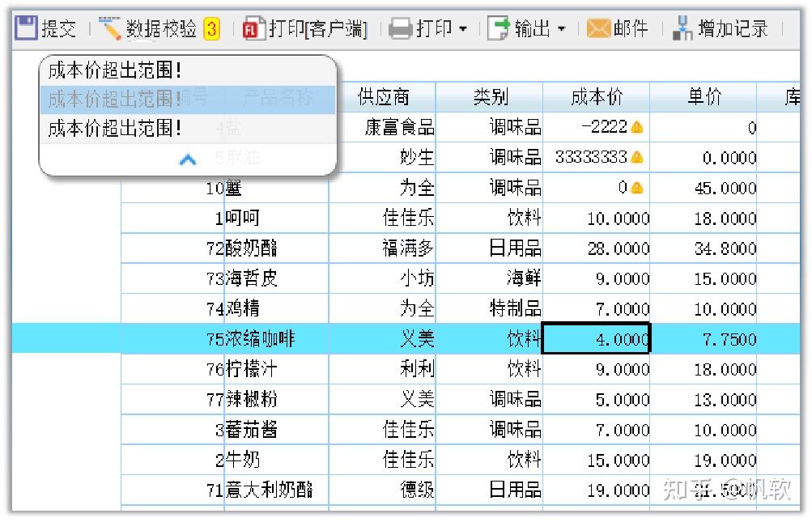The width and height of the screenshot is (812, 522).
Task: Click the 打印[客户端] Flash icon
Action: coord(254,28)
